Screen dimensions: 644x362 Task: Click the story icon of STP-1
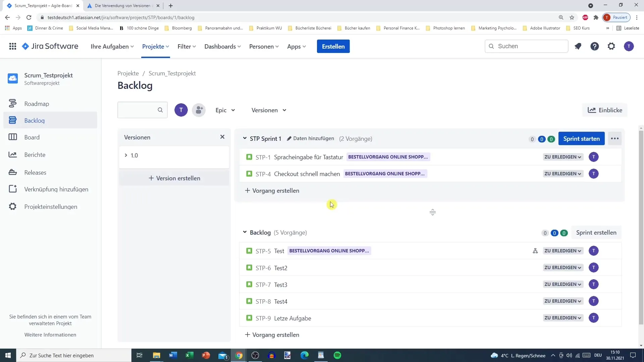coord(249,157)
